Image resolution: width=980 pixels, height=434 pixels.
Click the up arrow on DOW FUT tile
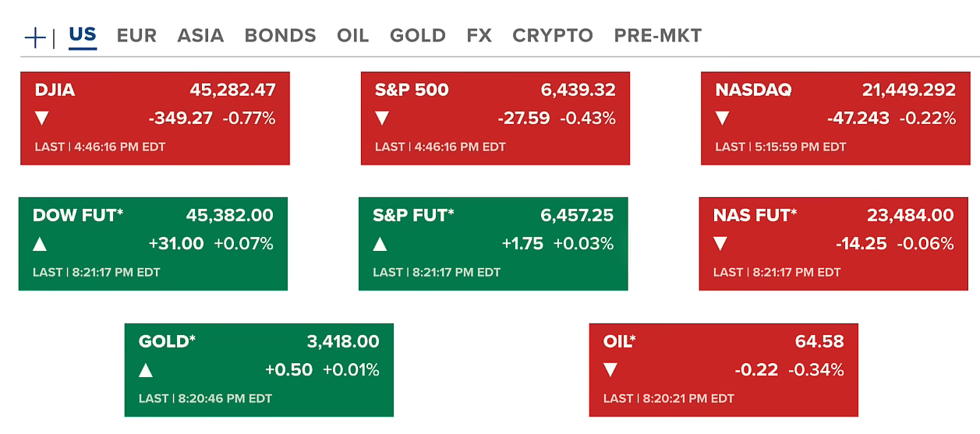coord(40,244)
